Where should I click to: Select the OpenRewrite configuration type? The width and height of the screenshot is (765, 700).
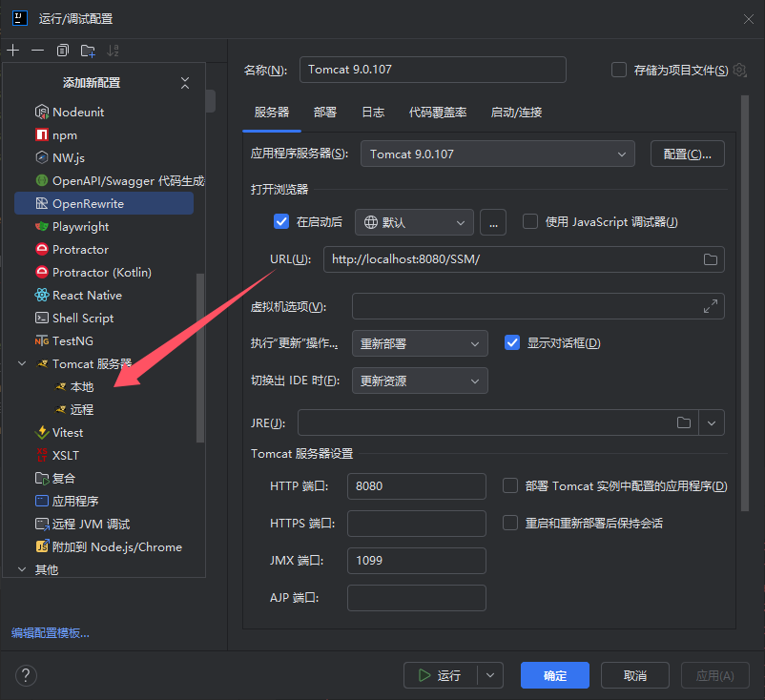coord(104,203)
